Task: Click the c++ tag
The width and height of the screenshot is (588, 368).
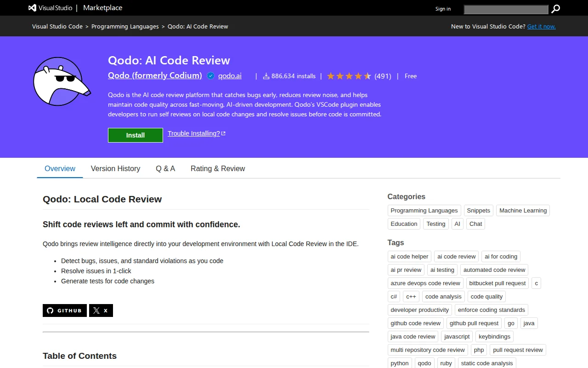Action: (411, 297)
